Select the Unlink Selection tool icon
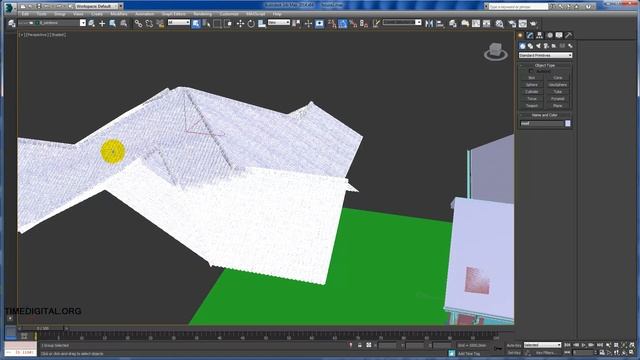 click(x=149, y=24)
